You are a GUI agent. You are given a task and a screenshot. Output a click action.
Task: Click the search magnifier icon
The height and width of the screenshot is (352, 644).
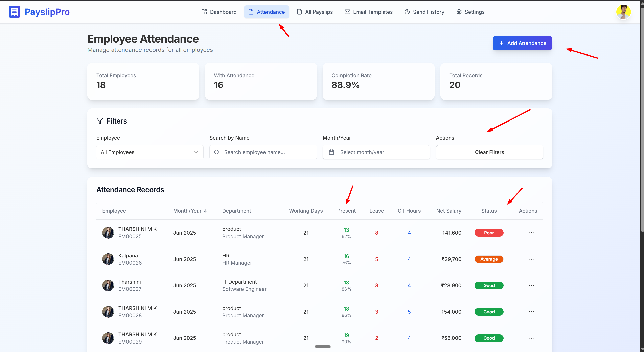coord(217,152)
